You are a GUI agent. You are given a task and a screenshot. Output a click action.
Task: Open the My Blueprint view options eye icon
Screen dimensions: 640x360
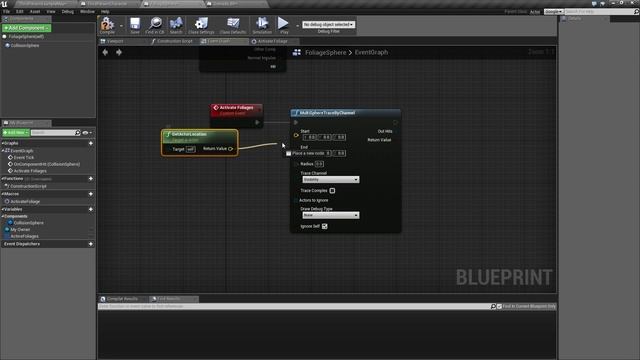85,133
